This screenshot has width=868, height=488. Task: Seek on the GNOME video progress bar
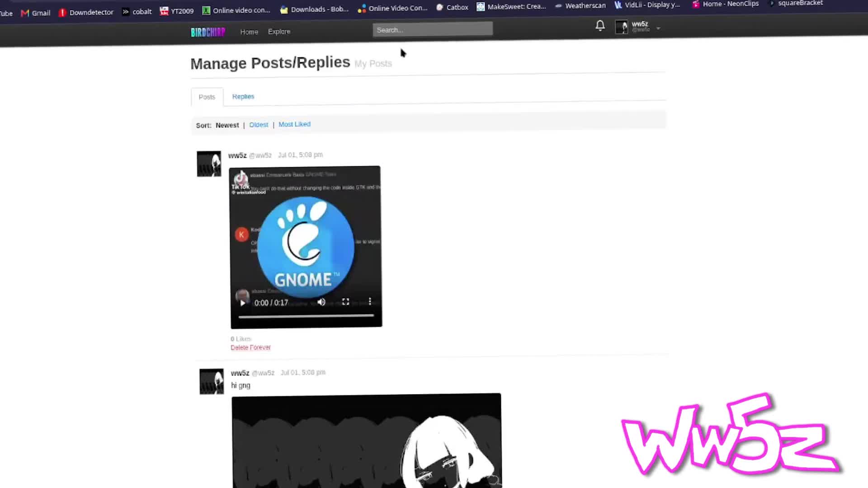click(x=306, y=315)
